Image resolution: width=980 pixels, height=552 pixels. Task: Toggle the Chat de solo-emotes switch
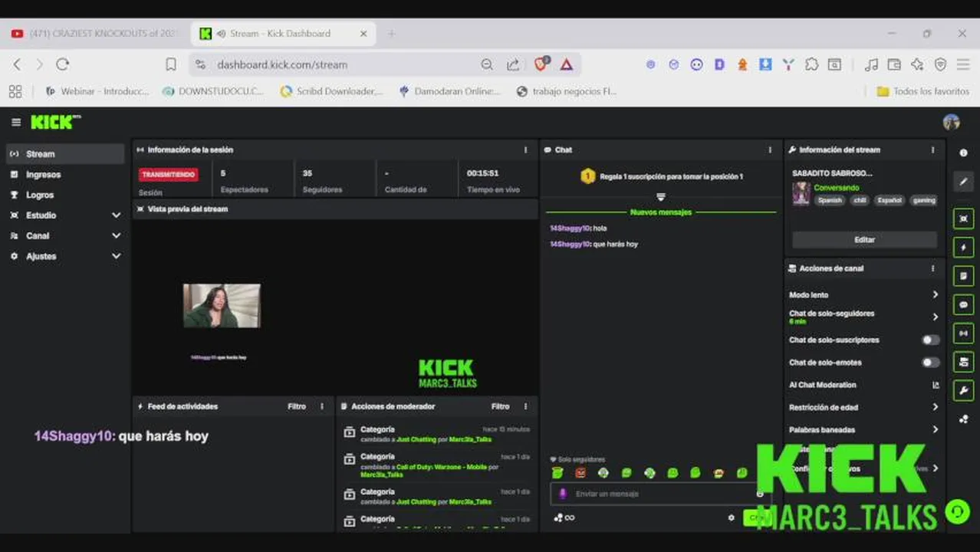point(930,362)
